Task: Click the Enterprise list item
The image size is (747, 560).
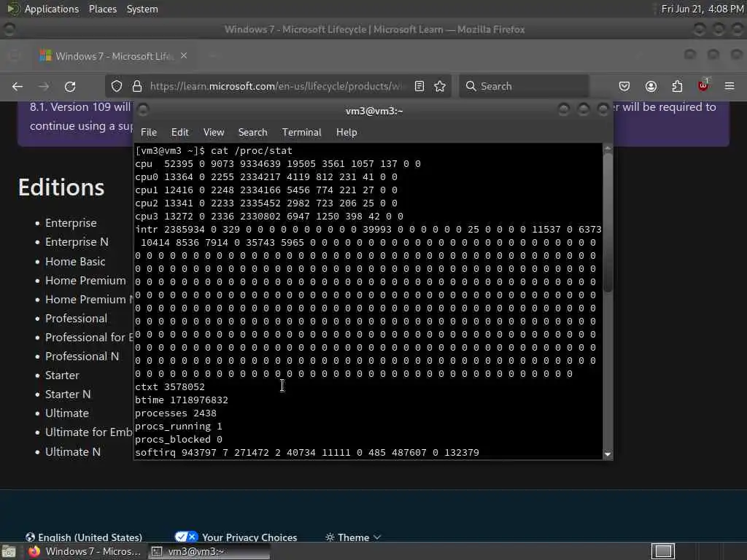Action: (x=71, y=223)
